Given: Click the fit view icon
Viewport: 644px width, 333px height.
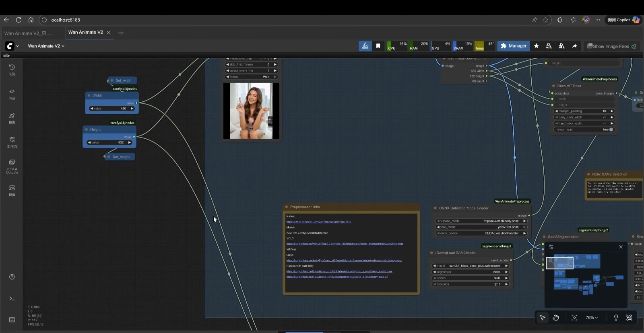Looking at the screenshot, I should pos(574,318).
